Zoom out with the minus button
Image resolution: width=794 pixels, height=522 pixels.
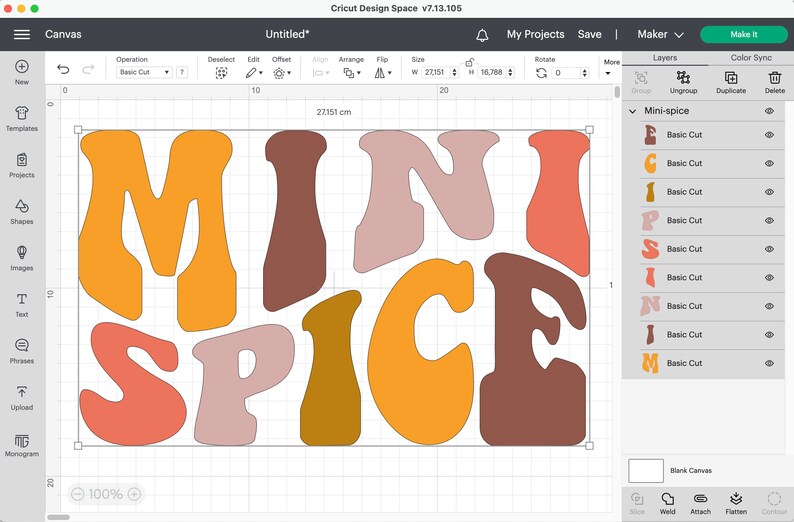77,494
